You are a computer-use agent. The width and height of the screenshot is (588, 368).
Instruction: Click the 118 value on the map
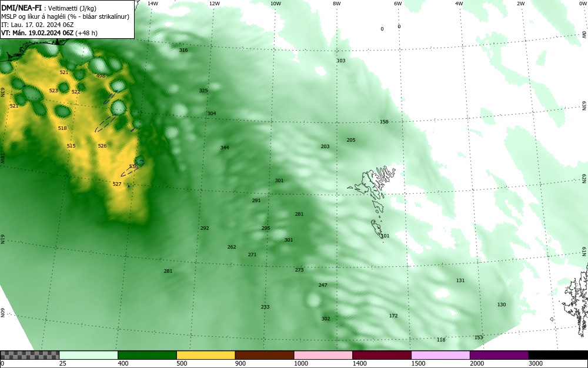point(442,340)
